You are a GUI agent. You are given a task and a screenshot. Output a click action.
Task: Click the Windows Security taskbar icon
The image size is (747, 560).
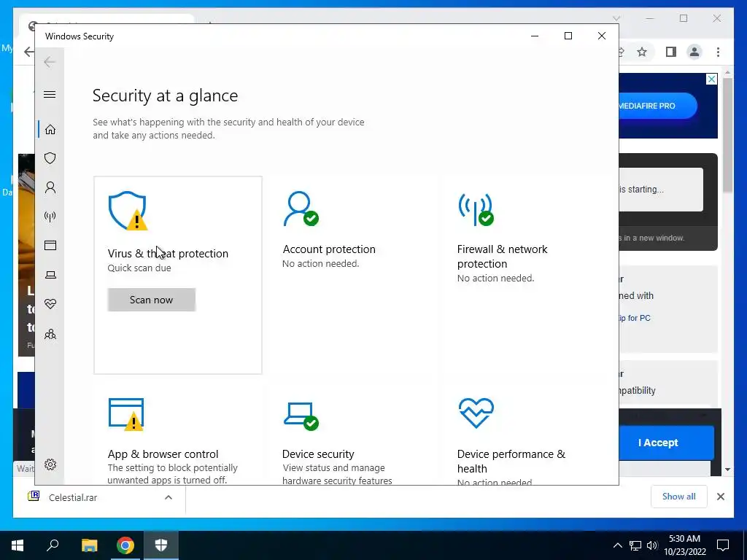click(x=161, y=545)
